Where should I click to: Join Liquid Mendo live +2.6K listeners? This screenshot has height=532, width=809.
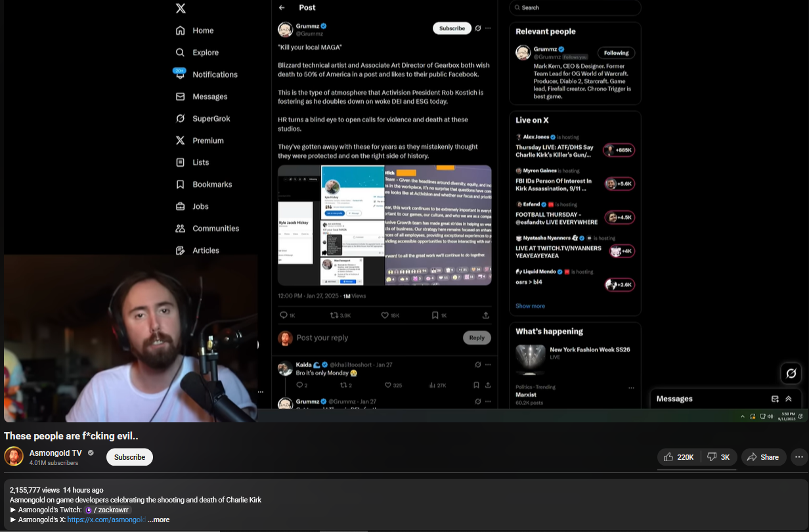pos(619,284)
